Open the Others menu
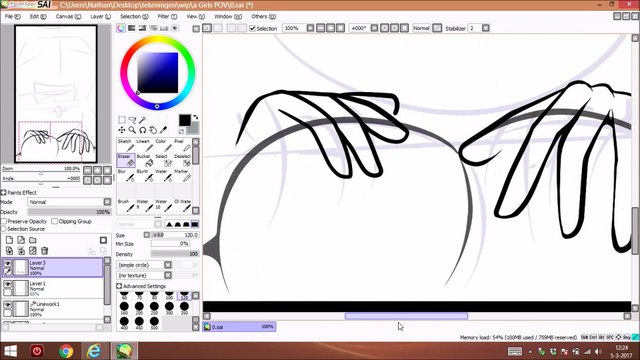The image size is (640, 360). point(263,17)
